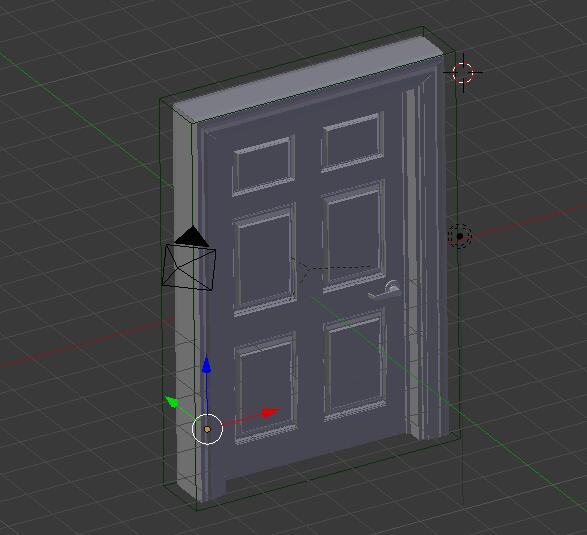Select the camera object beside the door
Viewport: 587px width, 535px height.
(189, 259)
